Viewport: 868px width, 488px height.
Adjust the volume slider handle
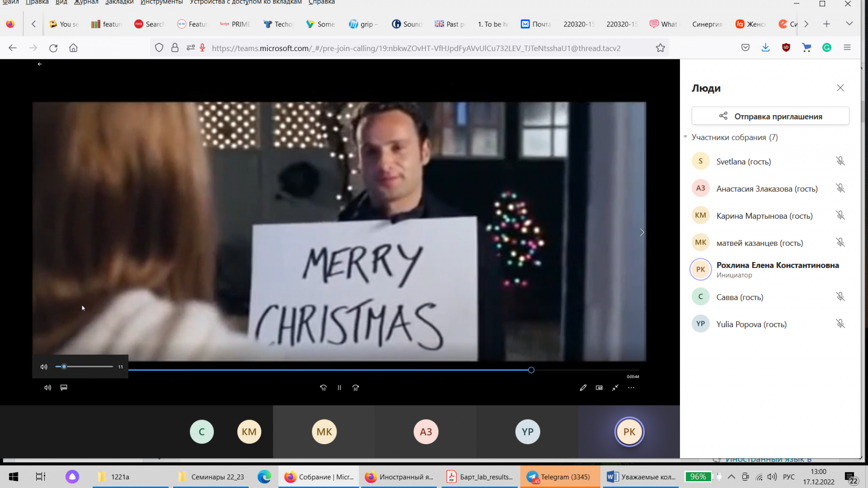64,367
